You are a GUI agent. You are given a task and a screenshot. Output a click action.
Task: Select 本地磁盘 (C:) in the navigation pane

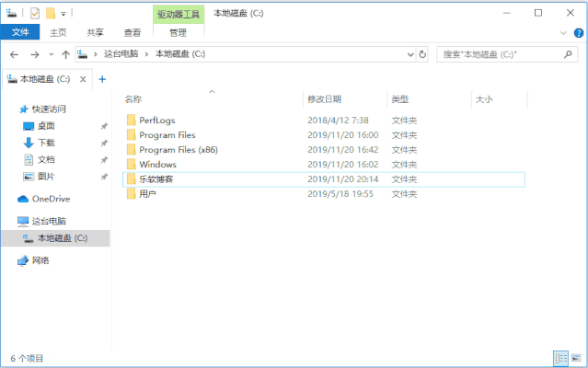pyautogui.click(x=55, y=238)
